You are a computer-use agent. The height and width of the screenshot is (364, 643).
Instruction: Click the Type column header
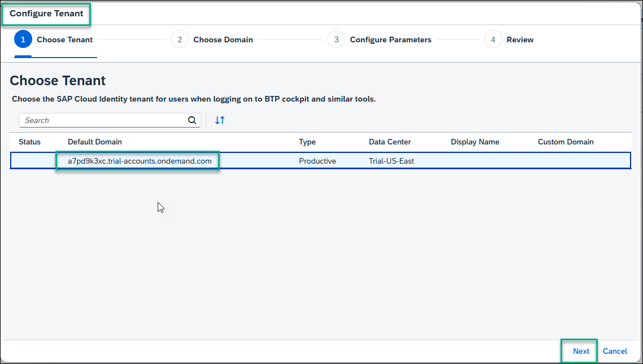tap(307, 142)
